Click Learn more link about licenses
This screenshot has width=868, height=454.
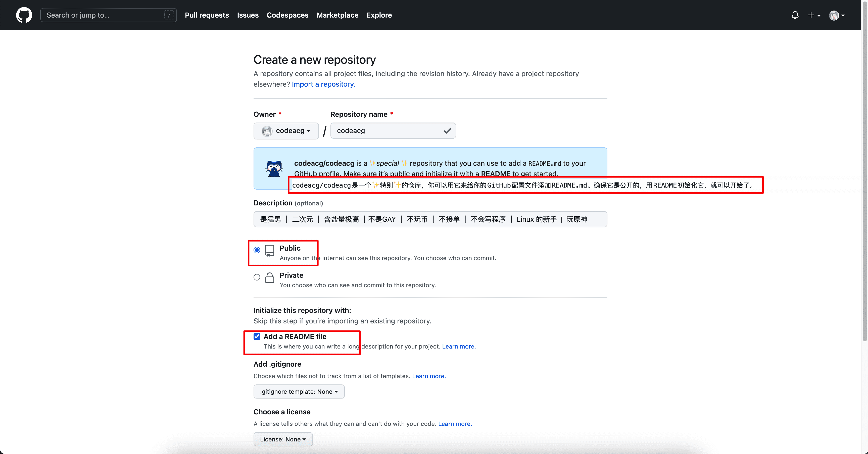tap(455, 424)
